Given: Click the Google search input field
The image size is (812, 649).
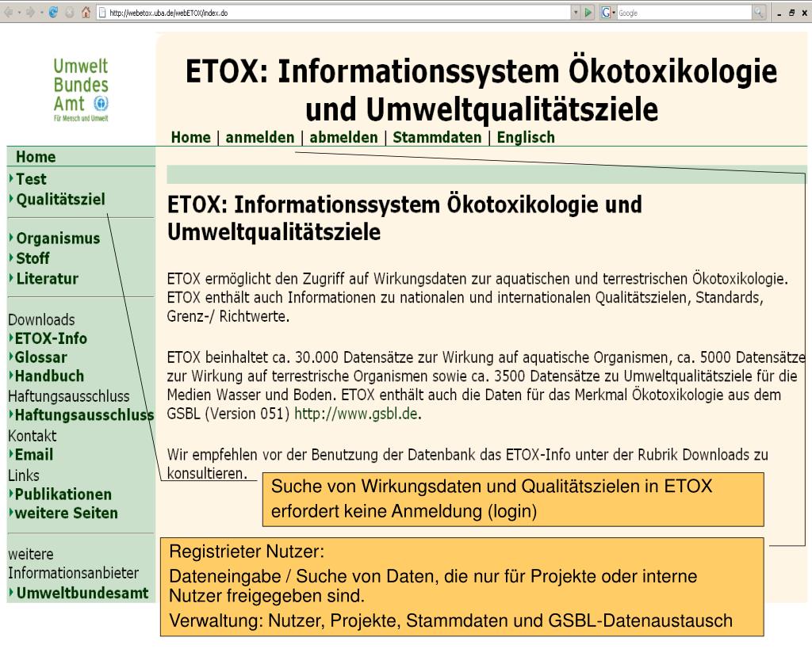Looking at the screenshot, I should coord(684,13).
